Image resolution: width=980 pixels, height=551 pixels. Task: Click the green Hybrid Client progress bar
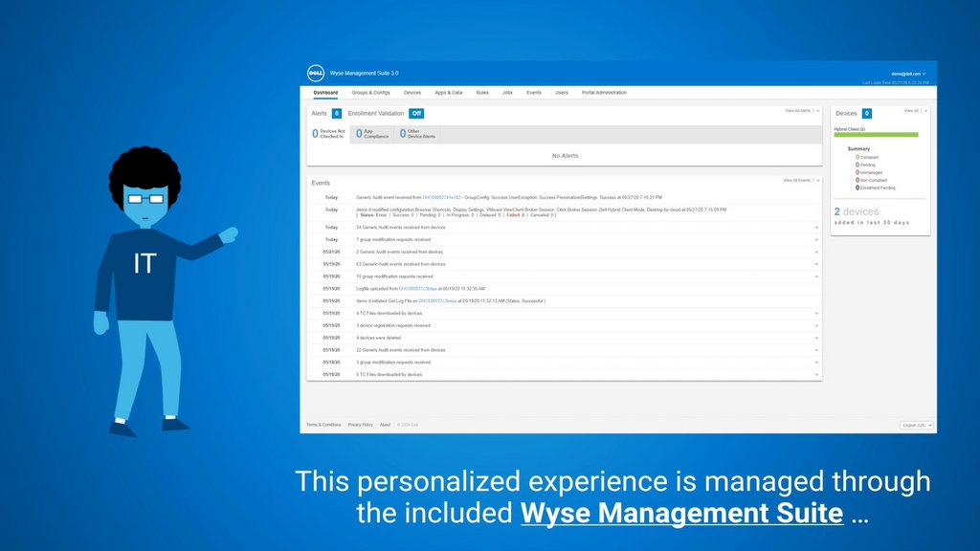876,134
